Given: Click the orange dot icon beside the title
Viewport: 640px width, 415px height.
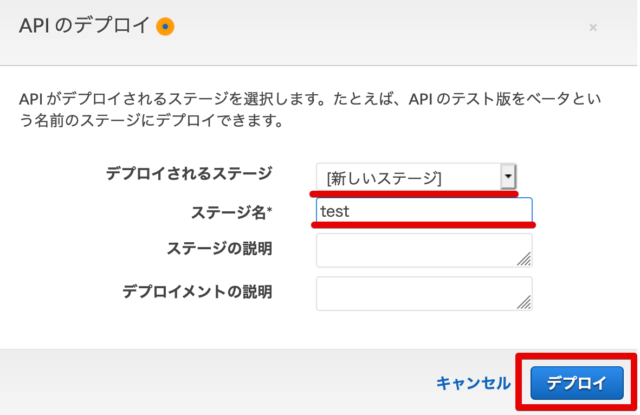Looking at the screenshot, I should [x=165, y=27].
